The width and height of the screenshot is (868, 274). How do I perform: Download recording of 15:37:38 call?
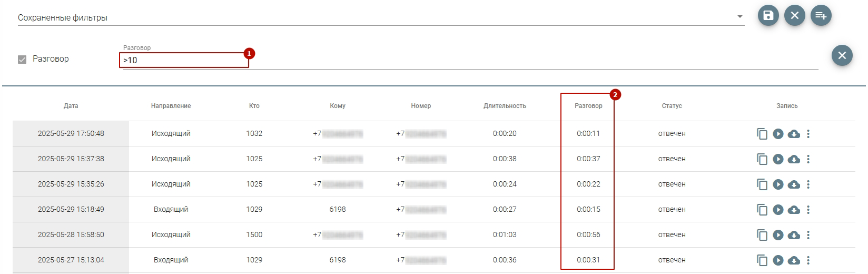point(794,159)
